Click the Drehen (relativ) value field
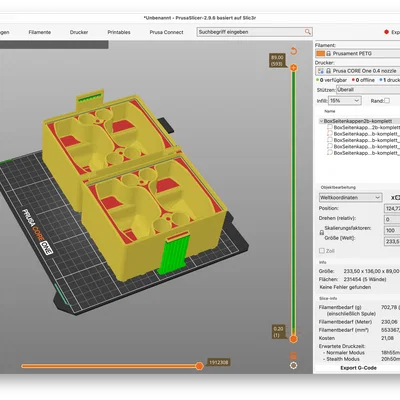The image size is (400, 400). (392, 219)
